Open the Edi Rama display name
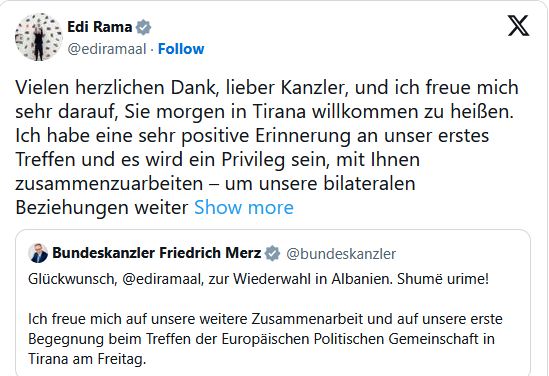 [100, 27]
